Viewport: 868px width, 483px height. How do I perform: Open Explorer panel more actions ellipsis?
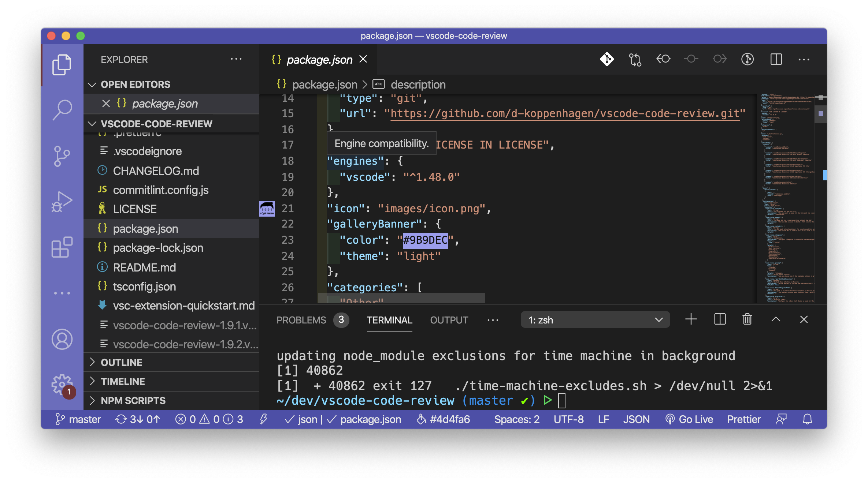pos(236,59)
